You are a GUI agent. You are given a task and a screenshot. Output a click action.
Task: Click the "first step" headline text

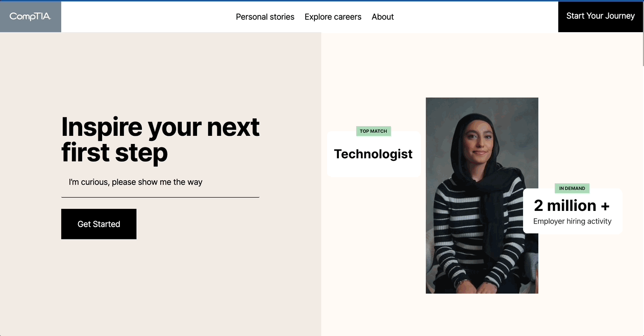(x=114, y=153)
